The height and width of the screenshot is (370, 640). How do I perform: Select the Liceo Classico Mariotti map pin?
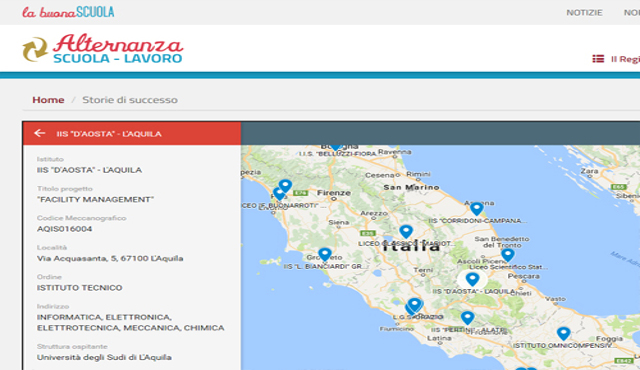pyautogui.click(x=406, y=231)
